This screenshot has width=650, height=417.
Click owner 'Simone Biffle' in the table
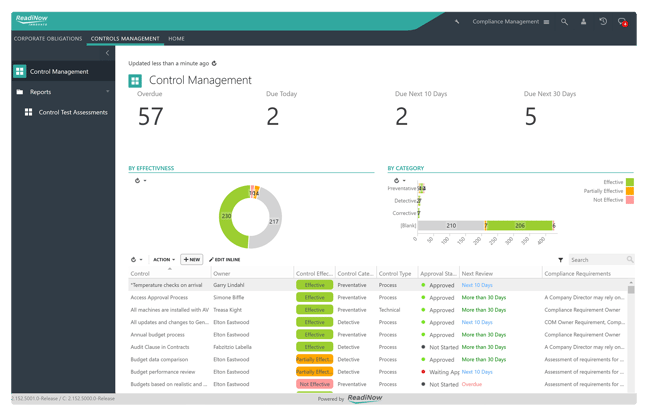click(228, 297)
